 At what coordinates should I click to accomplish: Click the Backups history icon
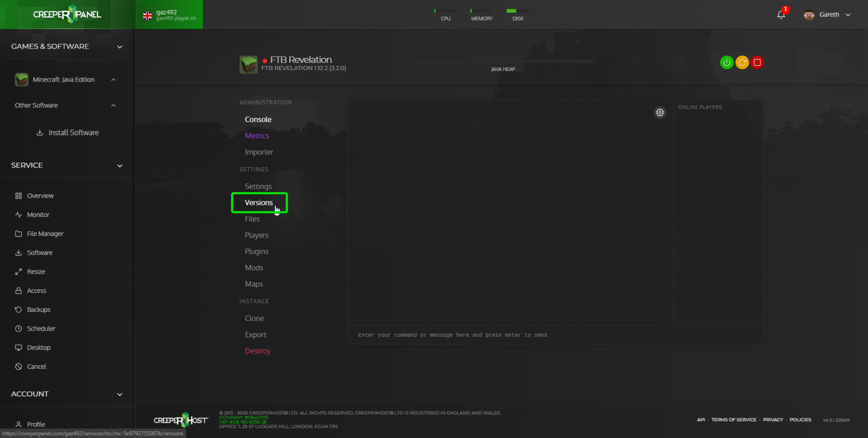coord(19,310)
